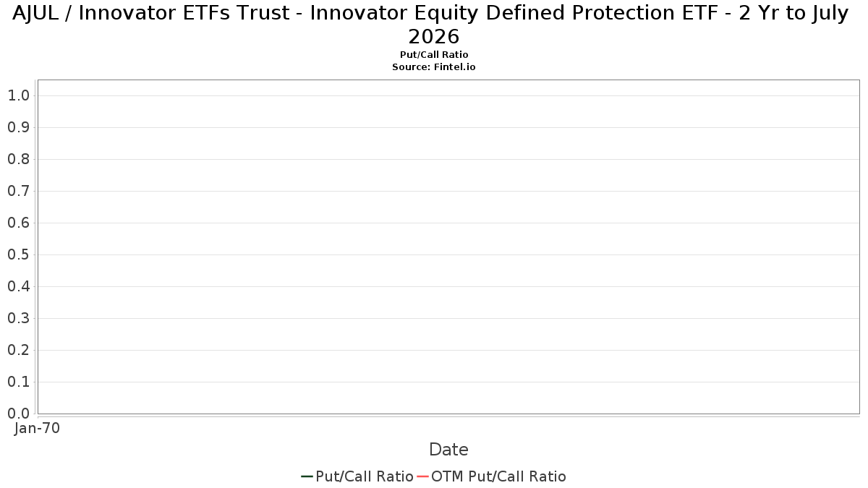Viewport: 868px width, 488px height.
Task: Click the 0.2 y-axis label
Action: click(x=18, y=350)
